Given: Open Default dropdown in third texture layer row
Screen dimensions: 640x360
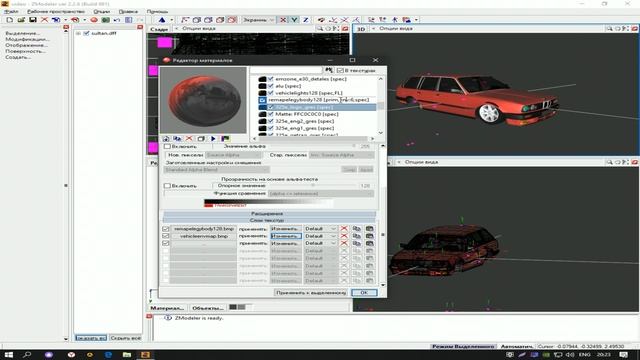Looking at the screenshot, I should coord(320,243).
